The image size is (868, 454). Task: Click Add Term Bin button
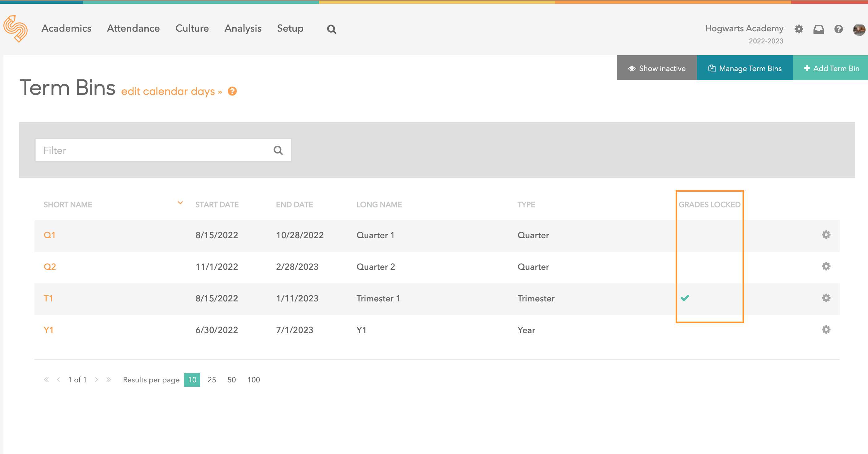pyautogui.click(x=831, y=68)
